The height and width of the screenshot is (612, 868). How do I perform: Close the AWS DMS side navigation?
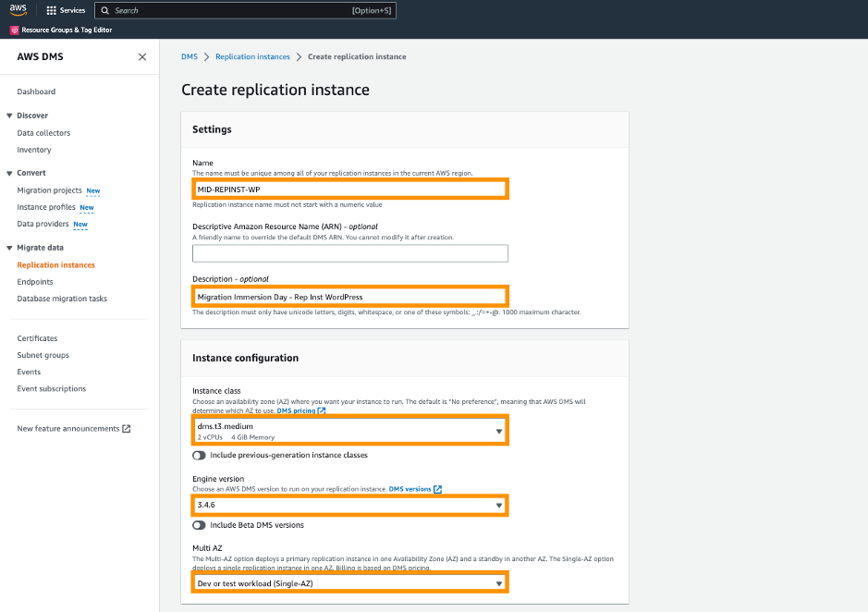(x=142, y=56)
